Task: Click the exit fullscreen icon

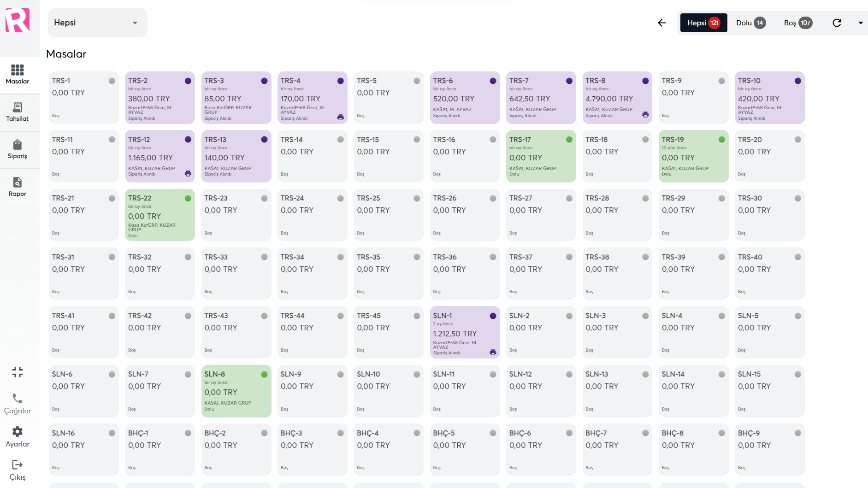Action: (18, 372)
